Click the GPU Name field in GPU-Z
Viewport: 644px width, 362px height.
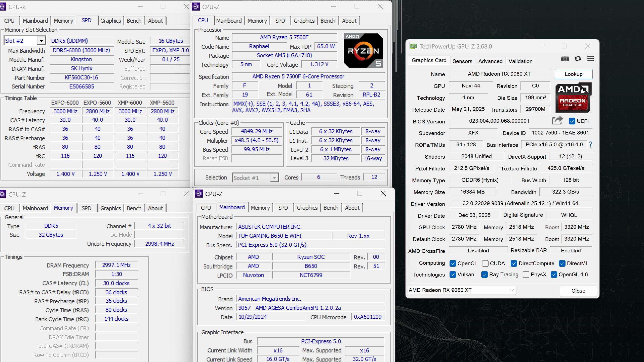click(499, 74)
